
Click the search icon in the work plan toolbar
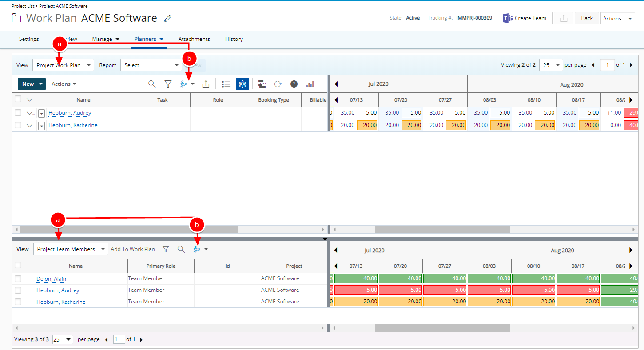[152, 84]
